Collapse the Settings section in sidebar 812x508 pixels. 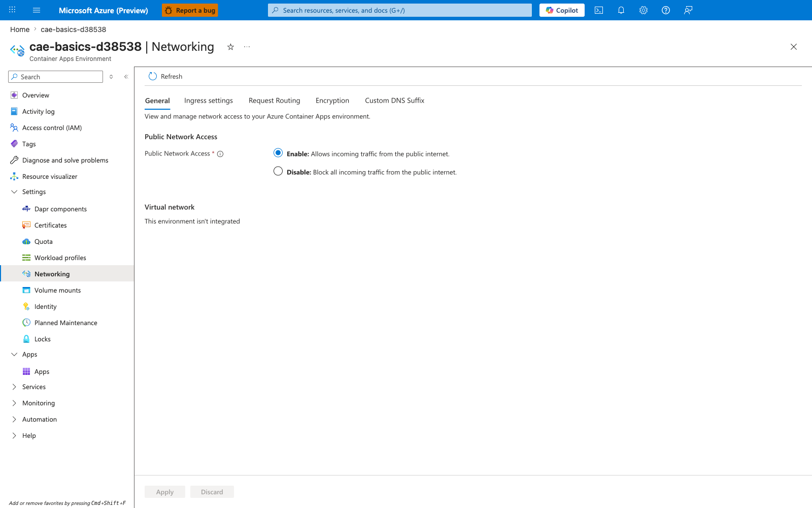click(14, 192)
